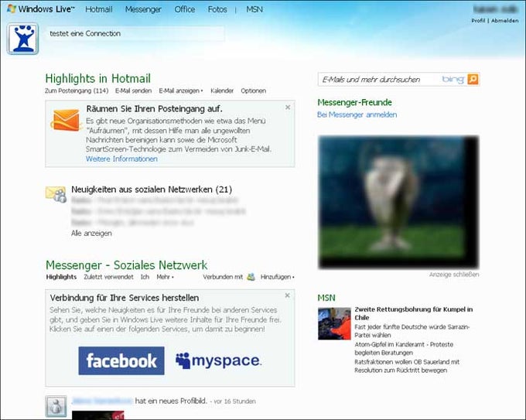Click 'Neuigkeiten aus sozialen Netzwerken (21)' heading
The height and width of the screenshot is (420, 526).
152,190
